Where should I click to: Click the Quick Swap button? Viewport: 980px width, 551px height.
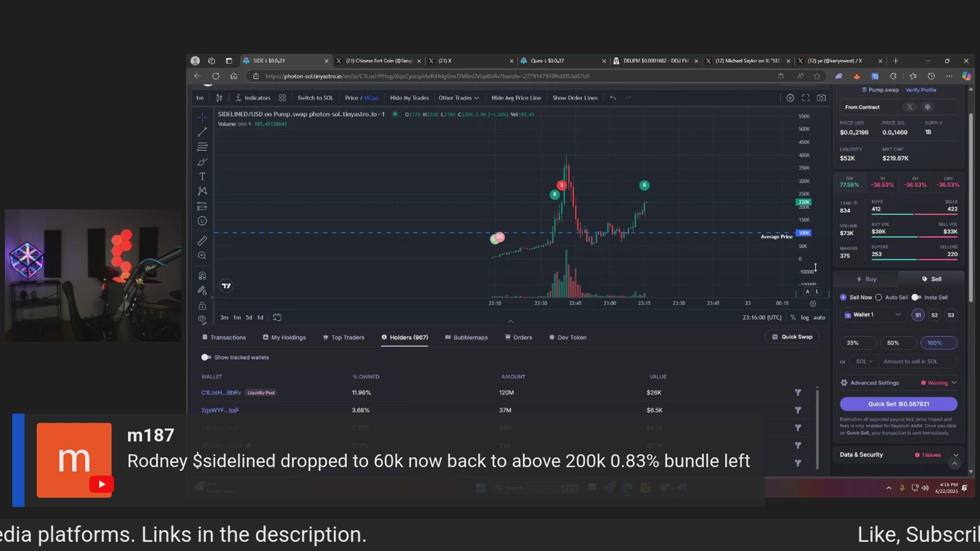[792, 337]
